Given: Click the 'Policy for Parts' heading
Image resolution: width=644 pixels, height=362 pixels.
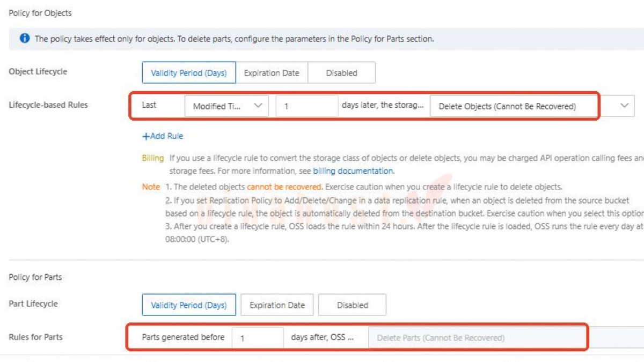Looking at the screenshot, I should [35, 277].
